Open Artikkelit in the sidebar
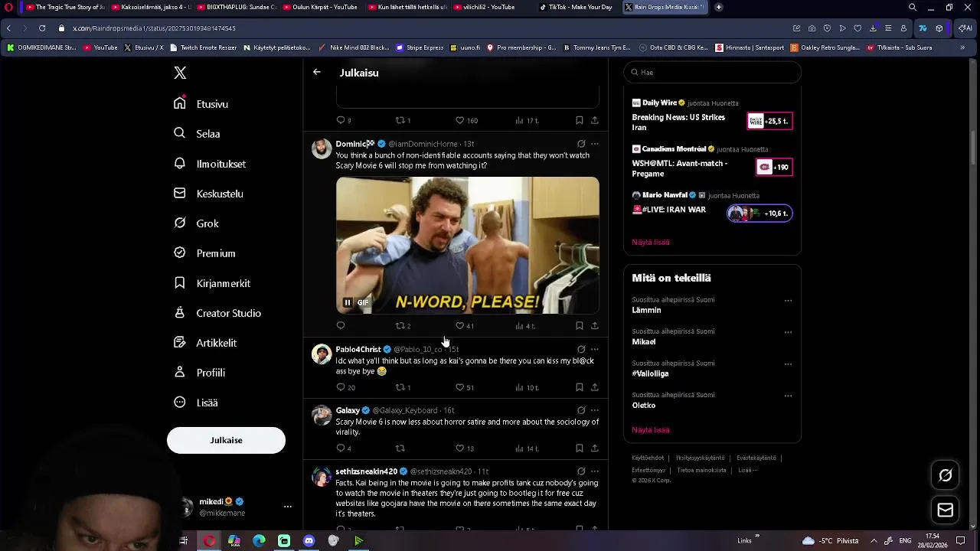Image resolution: width=980 pixels, height=551 pixels. [205, 343]
